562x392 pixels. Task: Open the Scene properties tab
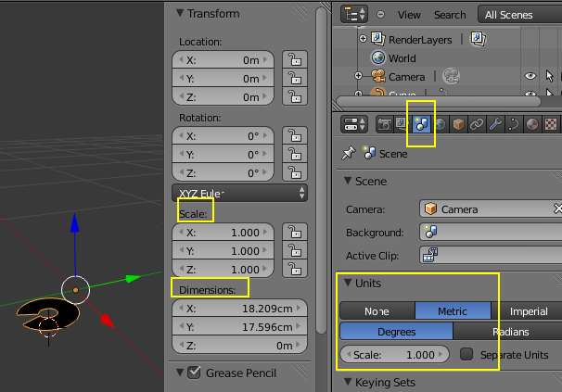point(421,124)
